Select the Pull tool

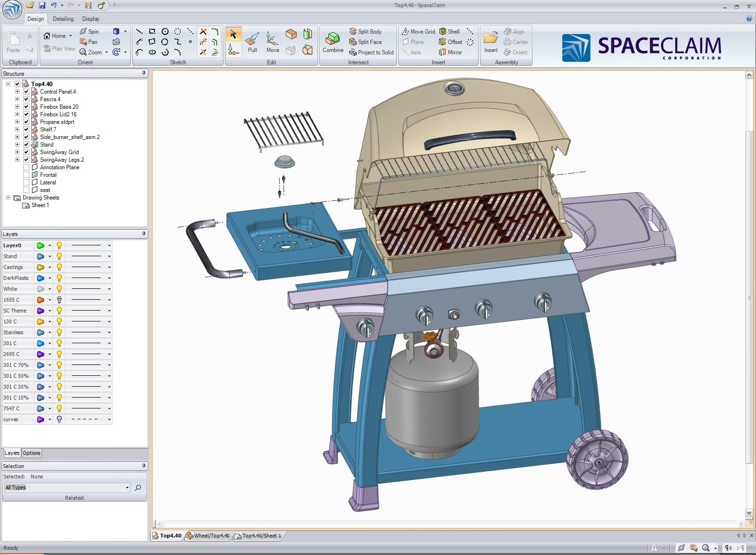[252, 42]
